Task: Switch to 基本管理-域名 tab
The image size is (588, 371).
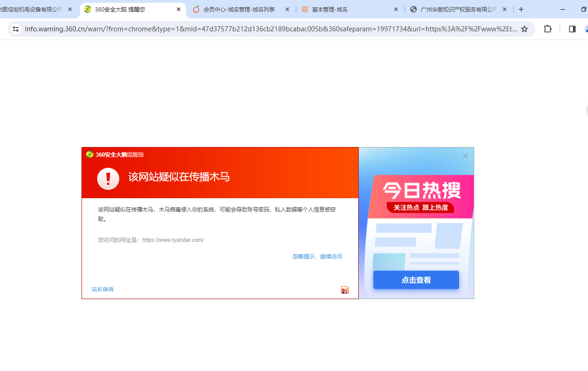Action: (350, 10)
